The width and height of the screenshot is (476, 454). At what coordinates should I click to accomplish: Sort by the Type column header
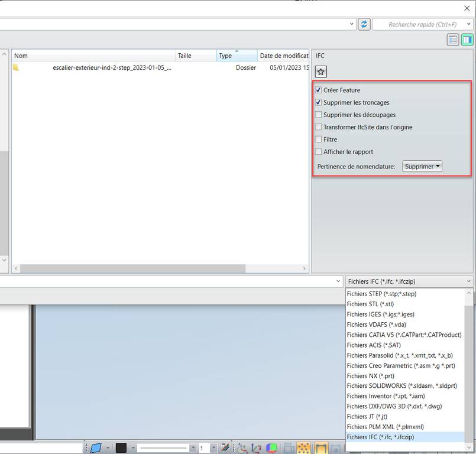tap(237, 56)
